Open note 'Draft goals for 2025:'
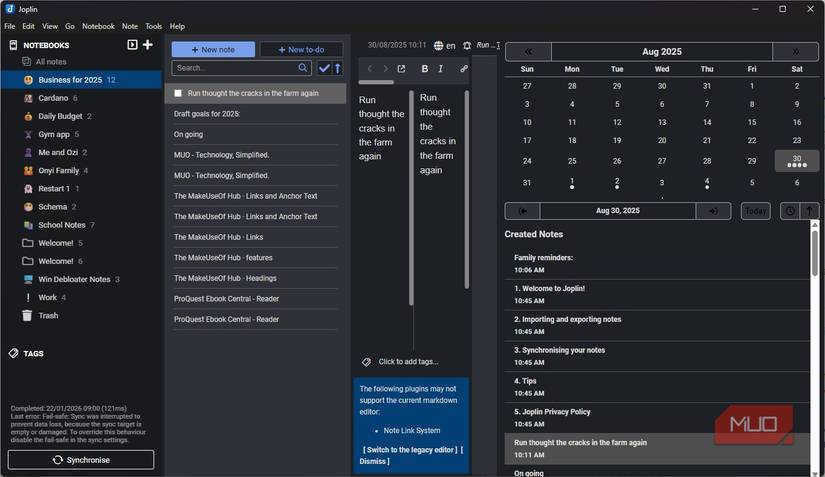825x477 pixels. [255, 114]
